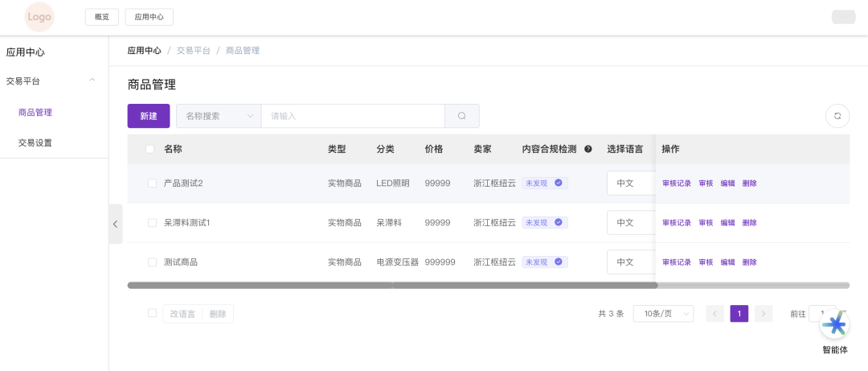Screen dimensions: 868x371
Task: Open the 智能体 assistant icon
Action: click(834, 324)
